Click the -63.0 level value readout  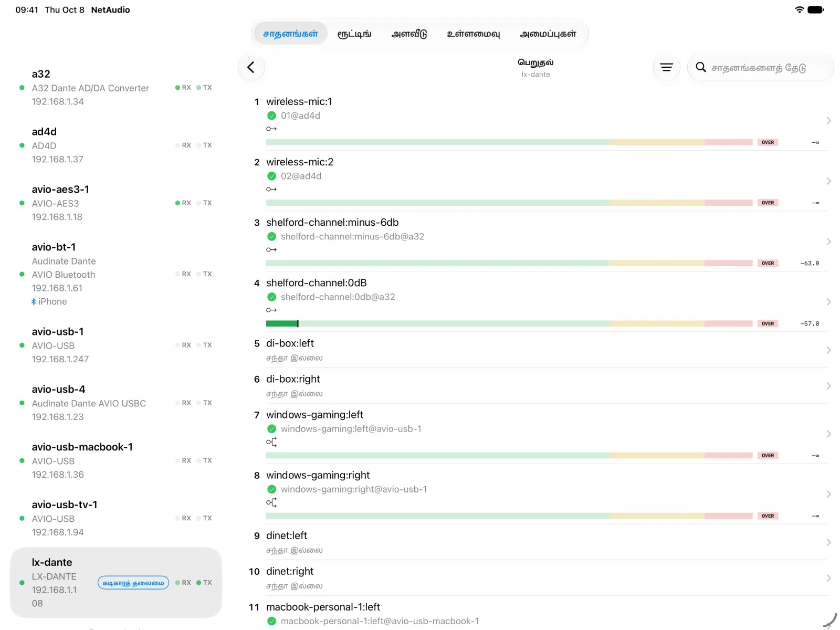809,263
